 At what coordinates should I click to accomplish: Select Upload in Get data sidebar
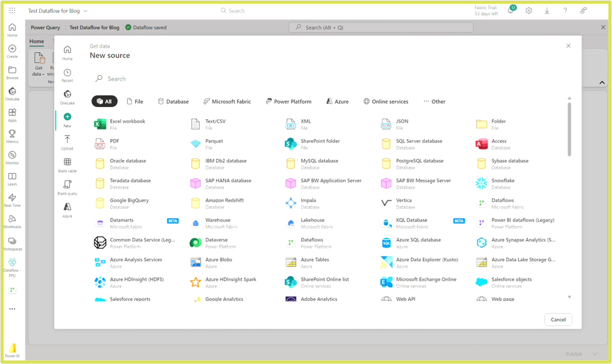tap(67, 143)
